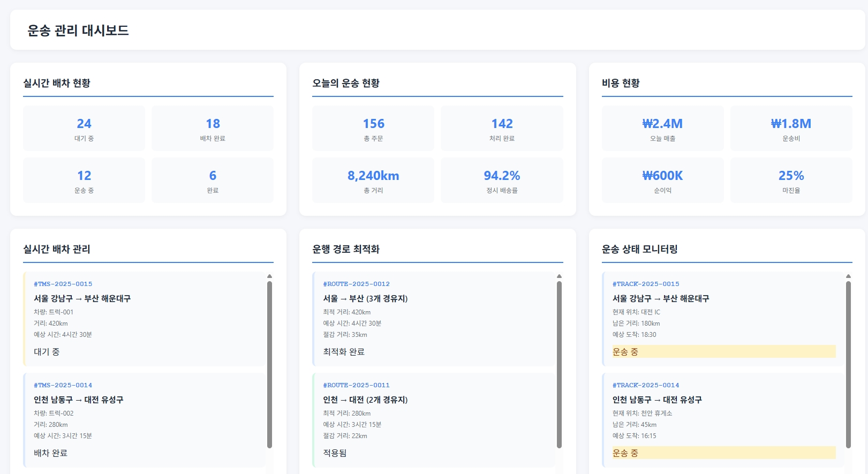Select the 정시 배송률 94.2% card
The image size is (868, 474).
click(x=502, y=180)
